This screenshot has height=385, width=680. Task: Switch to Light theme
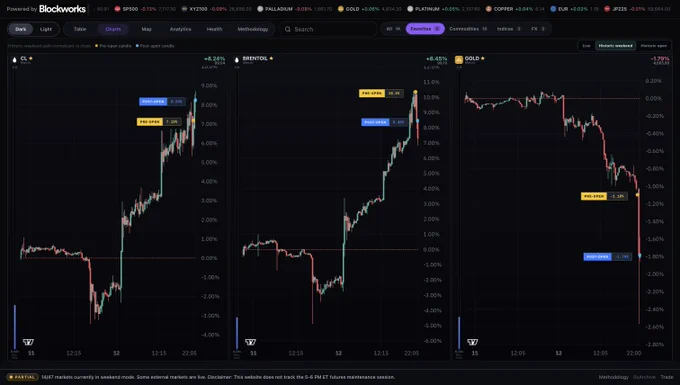click(x=46, y=29)
